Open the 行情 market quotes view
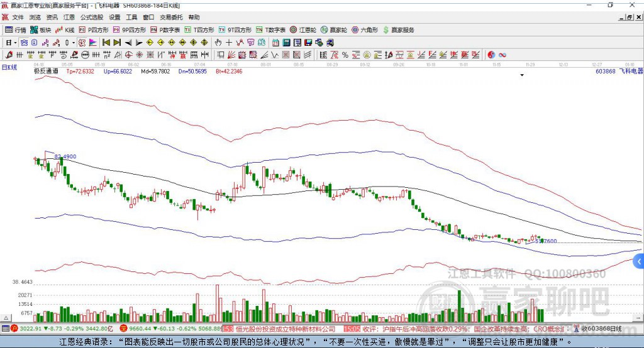Viewport: 644px width, 348px height. point(15,30)
